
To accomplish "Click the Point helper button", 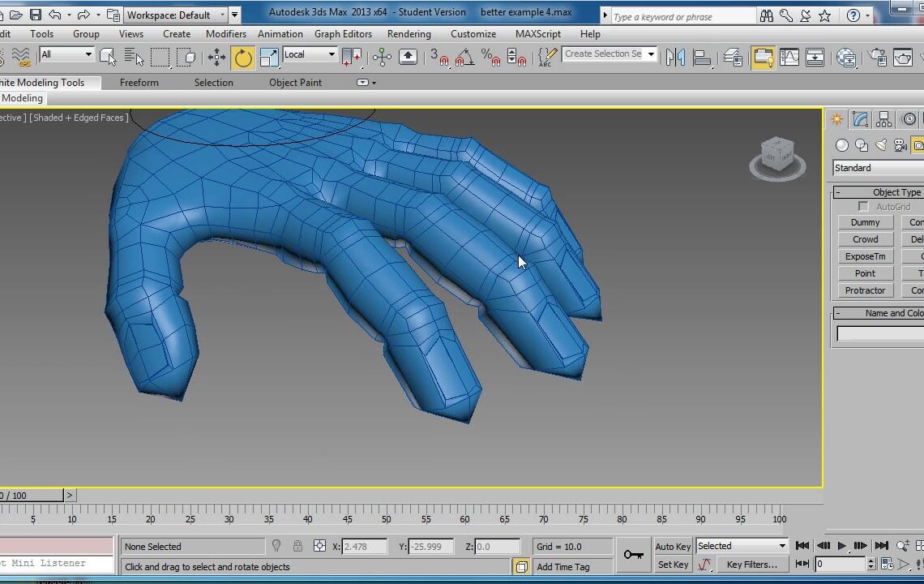I will point(864,273).
